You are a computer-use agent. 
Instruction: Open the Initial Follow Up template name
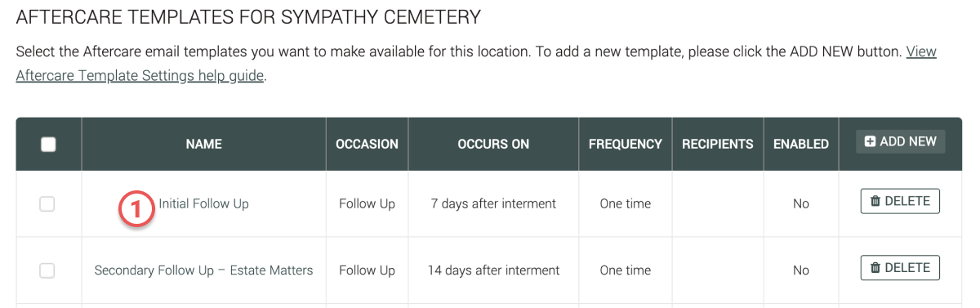click(x=203, y=204)
